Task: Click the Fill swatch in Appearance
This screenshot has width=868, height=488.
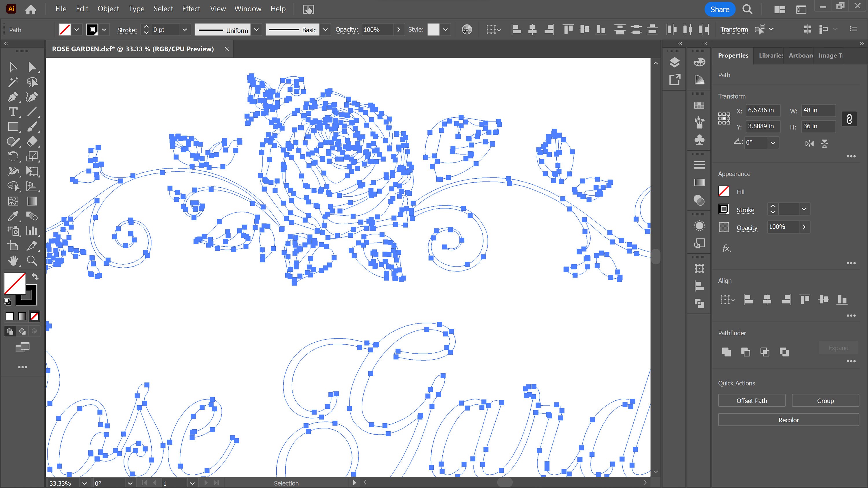Action: coord(724,191)
